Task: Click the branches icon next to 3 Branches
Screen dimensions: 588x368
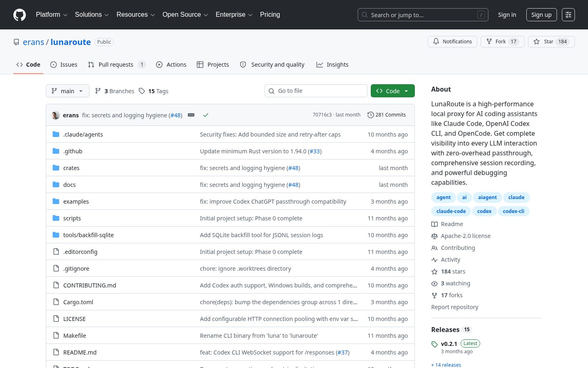Action: pyautogui.click(x=98, y=91)
